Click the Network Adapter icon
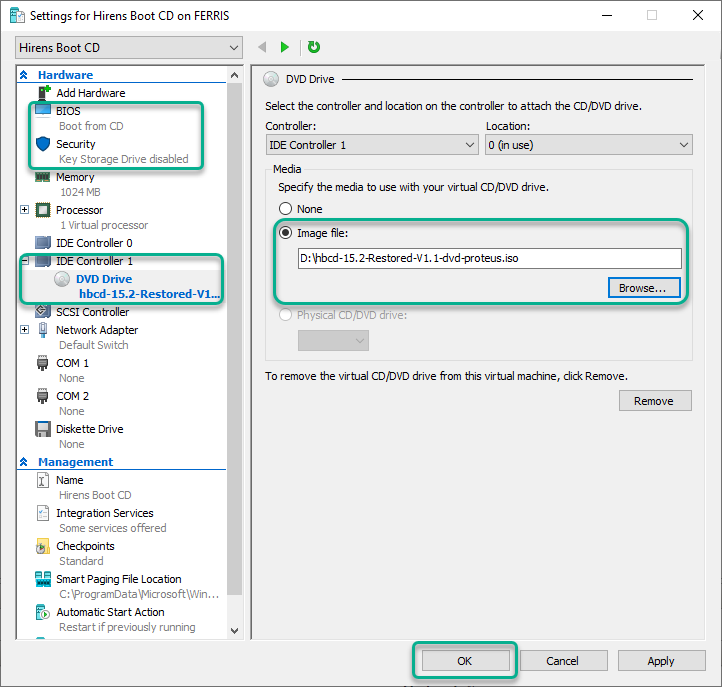 coord(43,330)
